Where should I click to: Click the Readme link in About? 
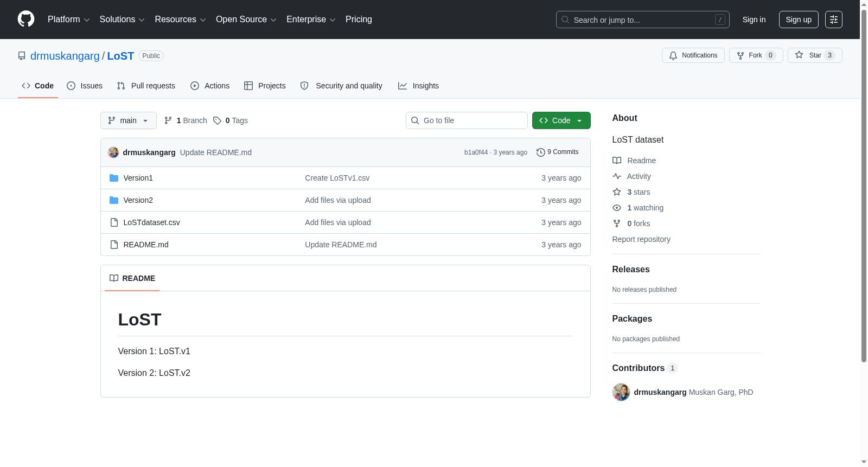634,161
